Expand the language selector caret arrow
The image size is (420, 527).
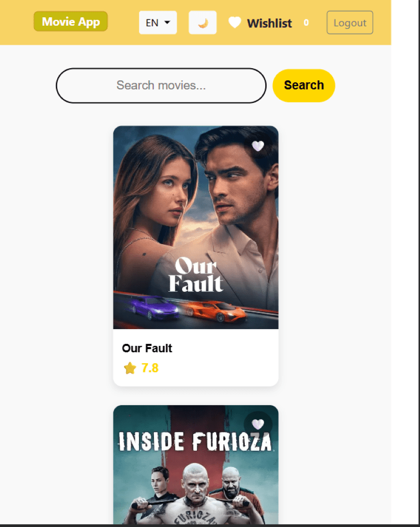point(167,23)
